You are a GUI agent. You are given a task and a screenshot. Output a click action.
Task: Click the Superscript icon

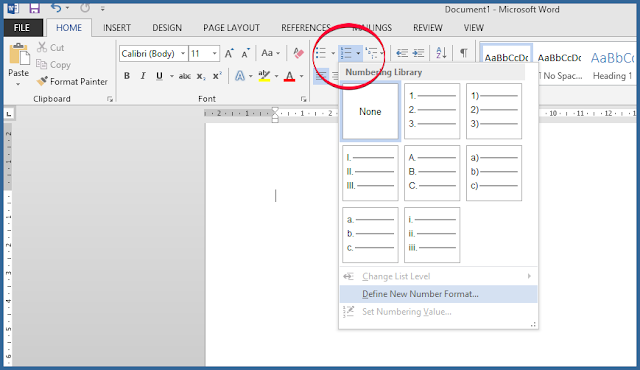[217, 76]
